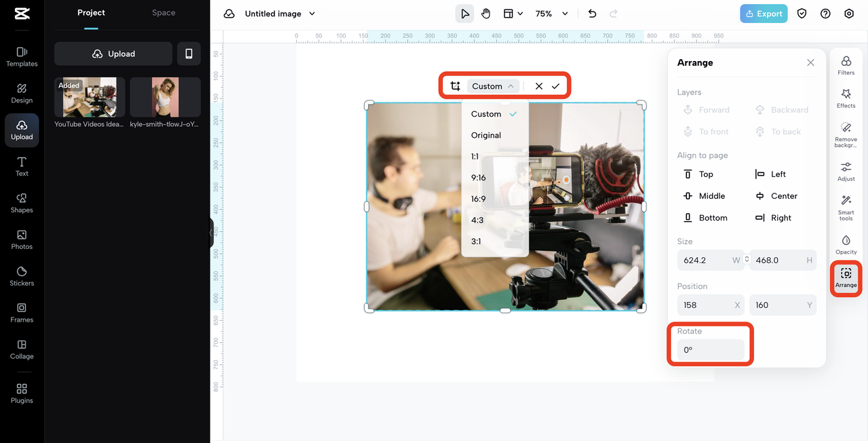Open the Shapes sidebar panel
The height and width of the screenshot is (443, 868).
click(x=22, y=204)
